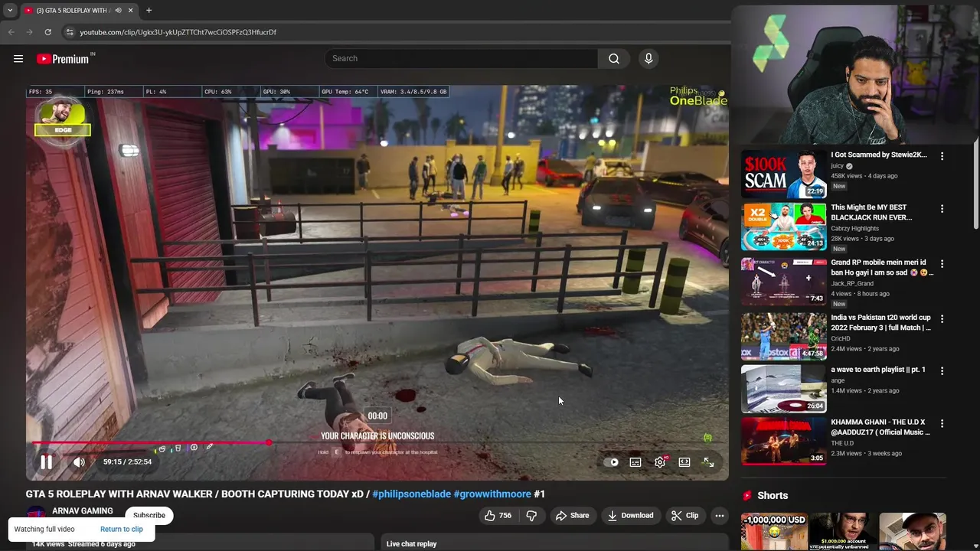Switch to theater mode
This screenshot has width=980, height=551.
[684, 462]
